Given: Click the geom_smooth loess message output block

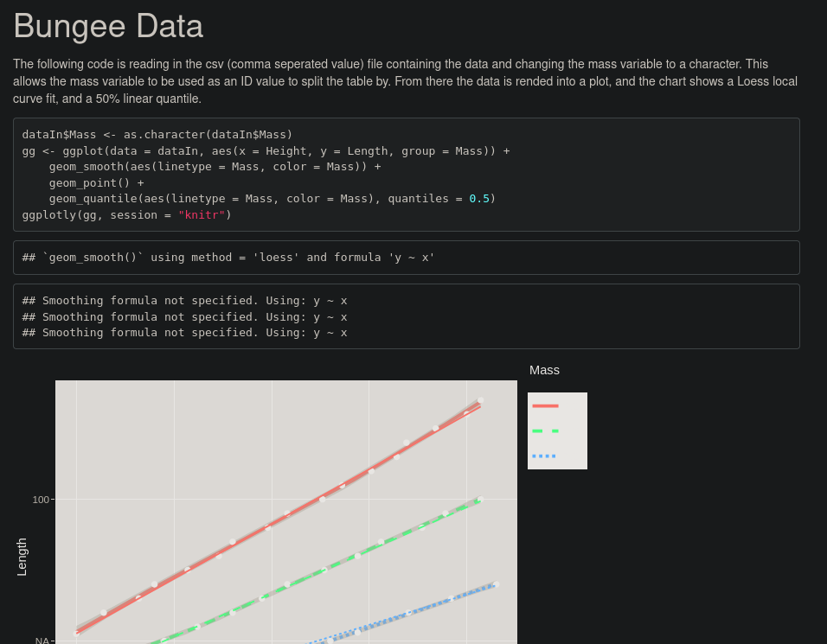Looking at the screenshot, I should (x=406, y=258).
